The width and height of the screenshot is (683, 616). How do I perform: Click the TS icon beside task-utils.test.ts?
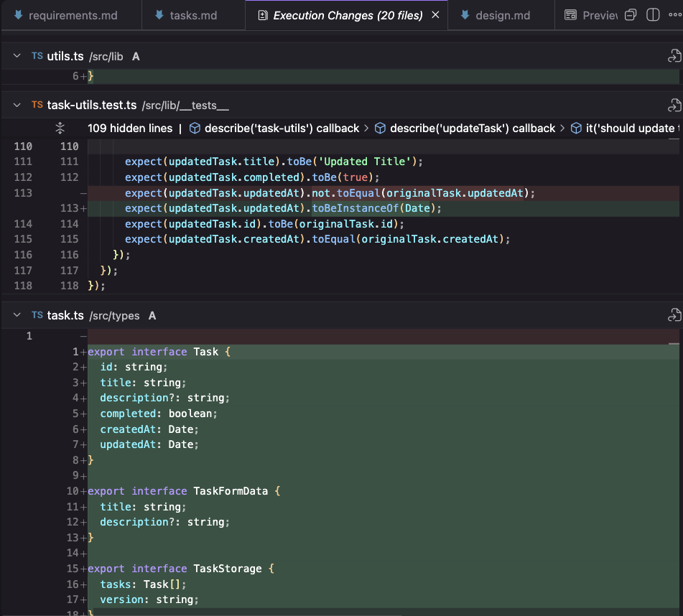point(37,105)
